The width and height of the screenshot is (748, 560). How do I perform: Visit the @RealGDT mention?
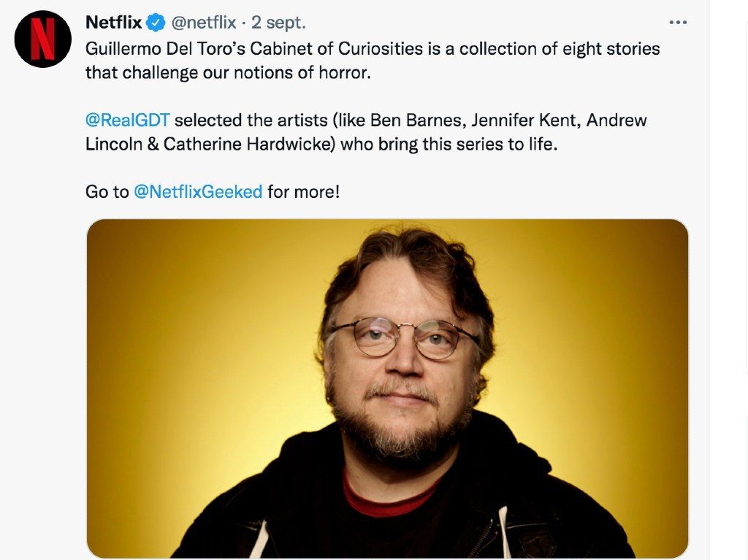tap(127, 120)
